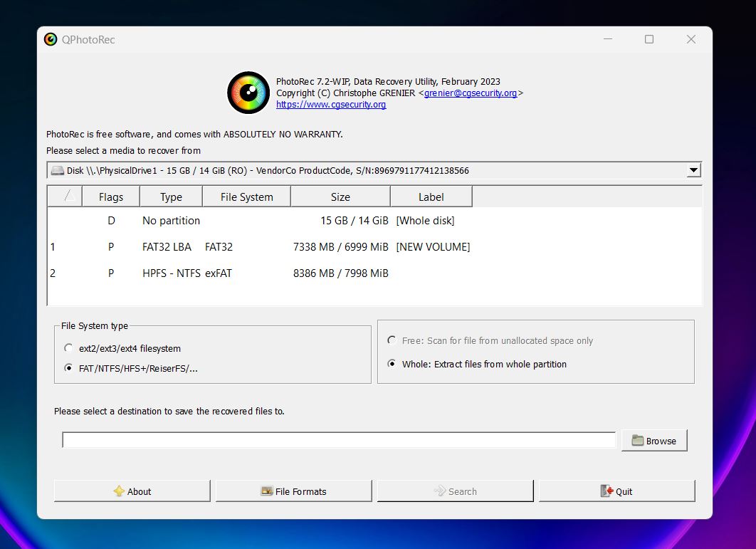This screenshot has width=756, height=549.
Task: Click the D flag of the whole disk row
Action: pyautogui.click(x=111, y=221)
